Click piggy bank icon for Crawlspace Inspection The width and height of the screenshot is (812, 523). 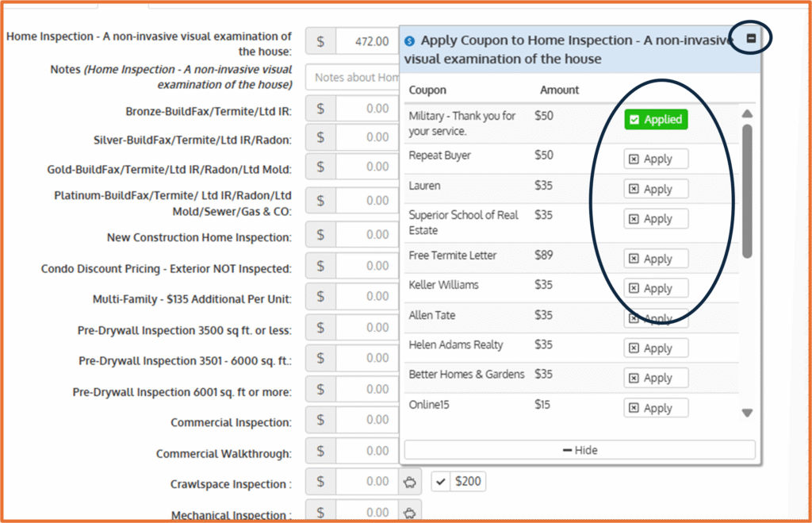click(x=409, y=481)
